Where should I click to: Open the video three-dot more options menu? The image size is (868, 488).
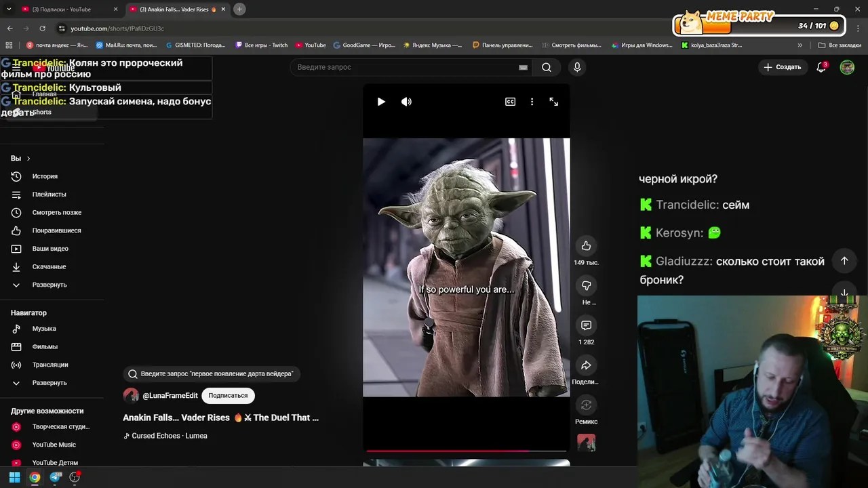point(532,102)
